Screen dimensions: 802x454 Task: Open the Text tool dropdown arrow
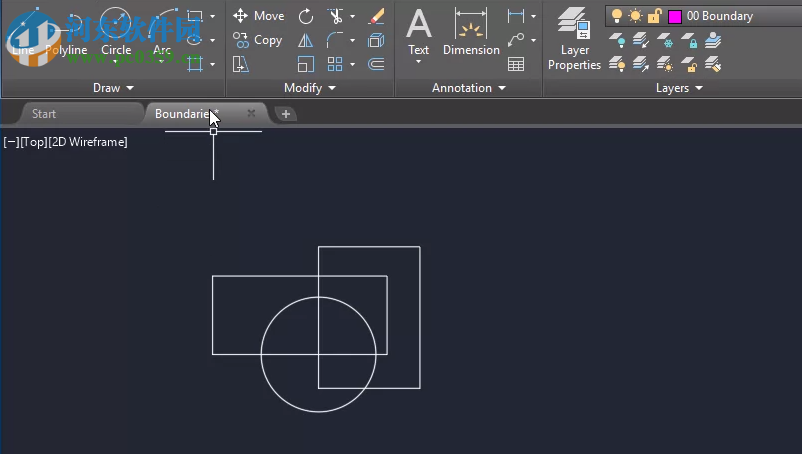click(418, 62)
